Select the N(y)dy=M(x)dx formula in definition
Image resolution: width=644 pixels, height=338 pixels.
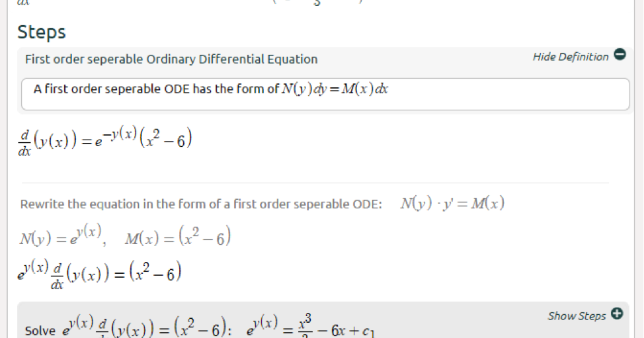click(x=335, y=89)
